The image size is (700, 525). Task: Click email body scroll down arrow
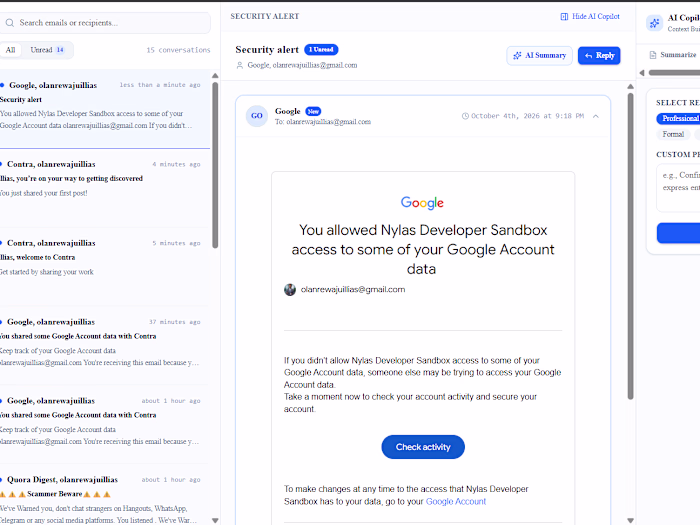[x=630, y=521]
